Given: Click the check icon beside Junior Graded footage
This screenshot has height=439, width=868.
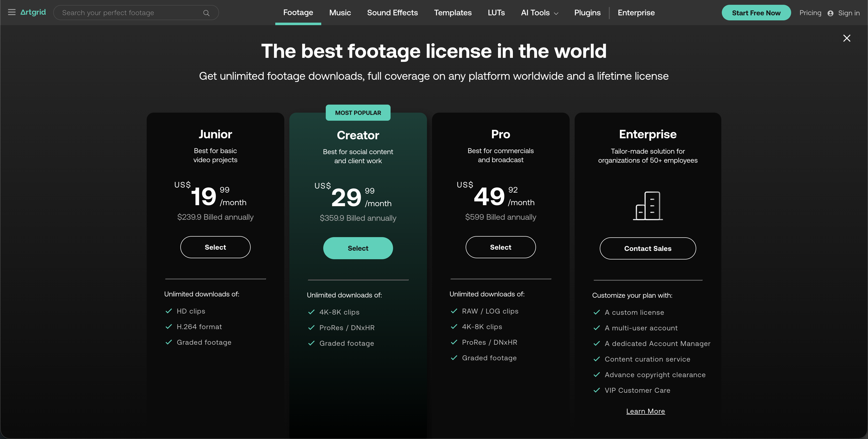Looking at the screenshot, I should 169,342.
